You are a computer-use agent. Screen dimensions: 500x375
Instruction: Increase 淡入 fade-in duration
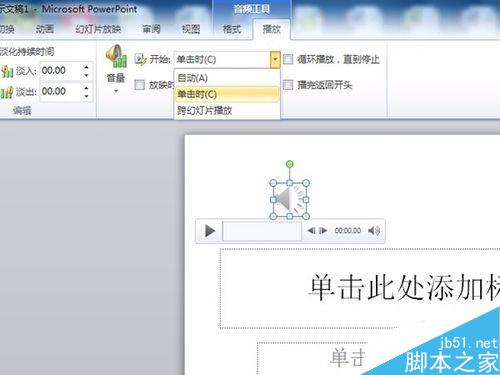[x=86, y=67]
